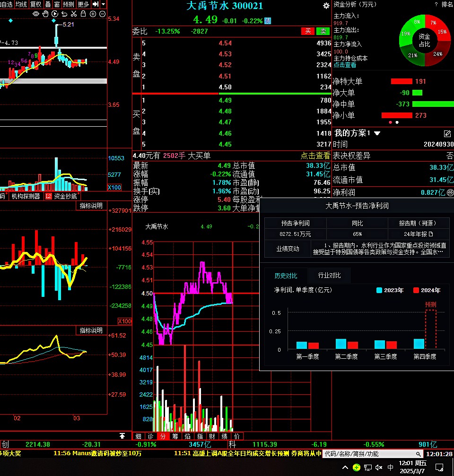
Task: Click the scroll-to-top arrow icon near bottom tabs
Action: coord(122,436)
